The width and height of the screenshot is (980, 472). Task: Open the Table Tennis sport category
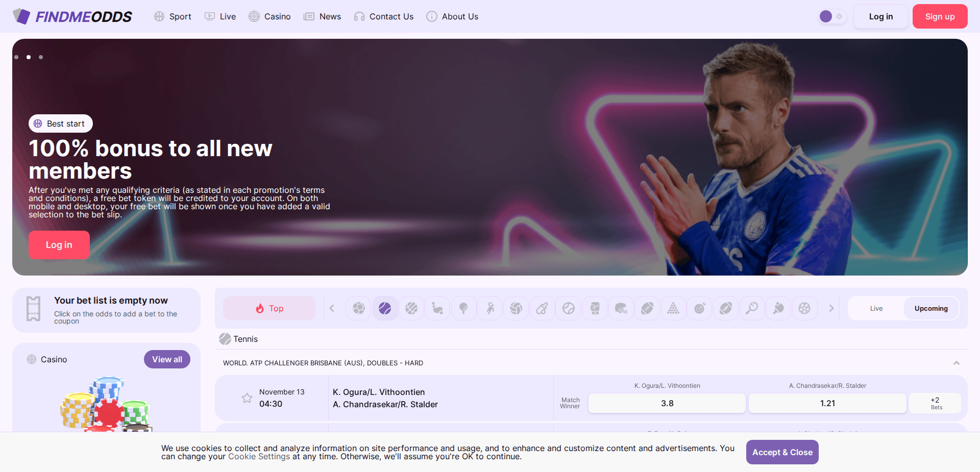(x=778, y=308)
